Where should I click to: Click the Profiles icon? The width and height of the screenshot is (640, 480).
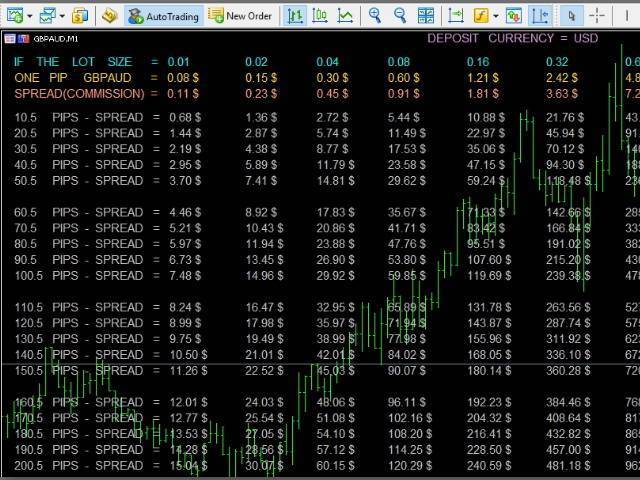pyautogui.click(x=46, y=15)
